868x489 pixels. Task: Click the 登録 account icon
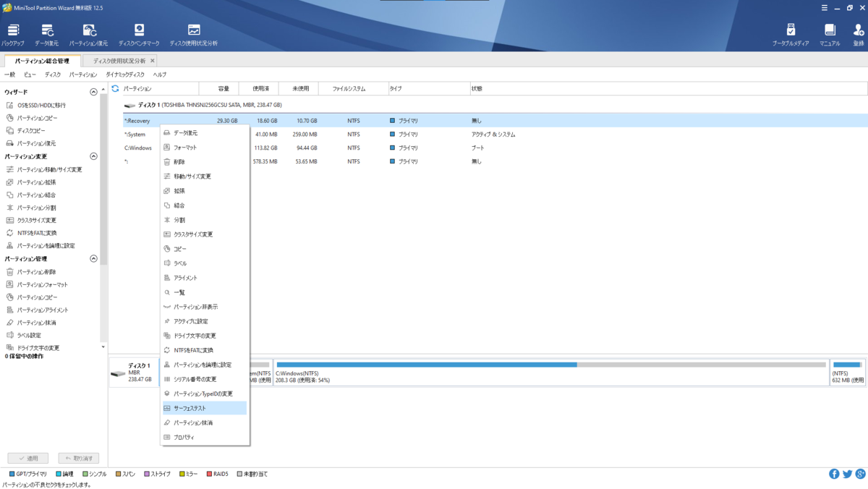[858, 35]
